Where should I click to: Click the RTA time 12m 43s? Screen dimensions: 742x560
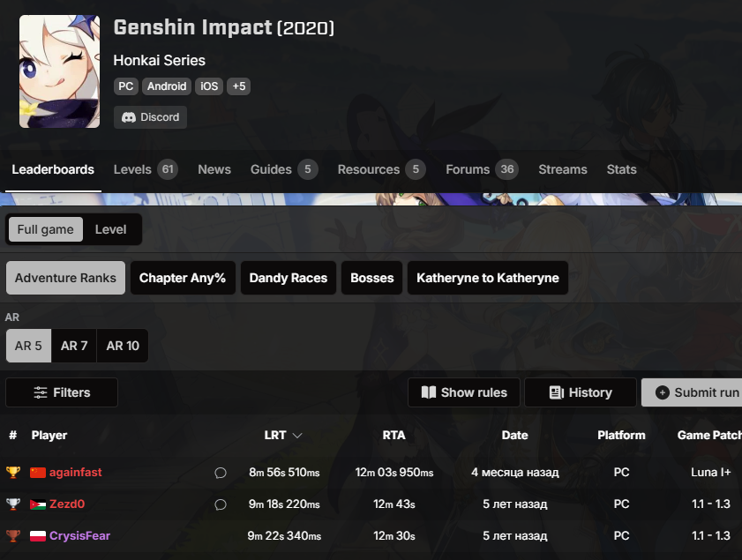[x=394, y=504]
